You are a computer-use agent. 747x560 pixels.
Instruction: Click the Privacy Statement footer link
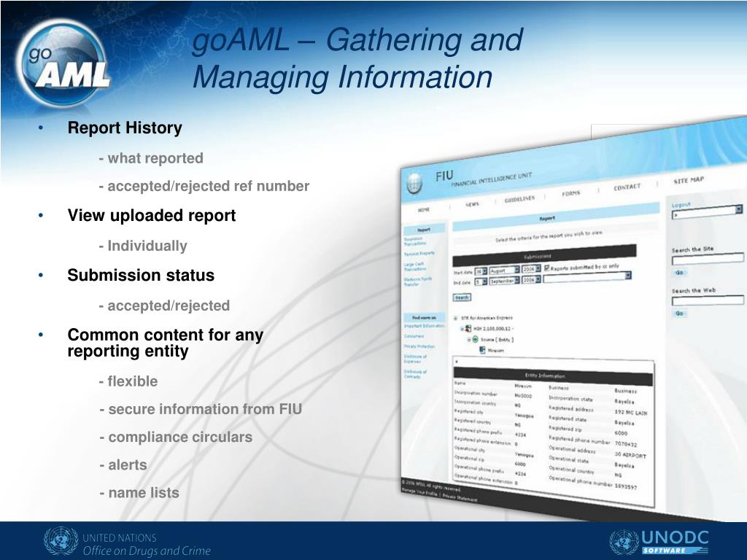460,497
